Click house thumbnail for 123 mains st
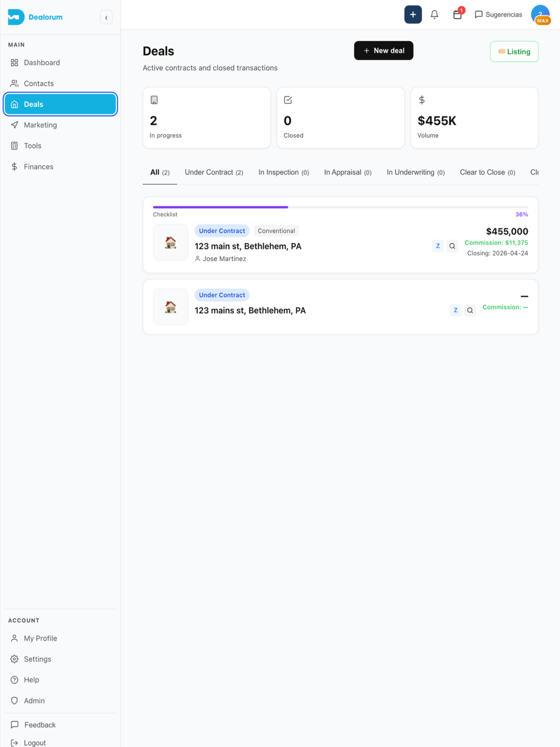The image size is (560, 747). 171,307
